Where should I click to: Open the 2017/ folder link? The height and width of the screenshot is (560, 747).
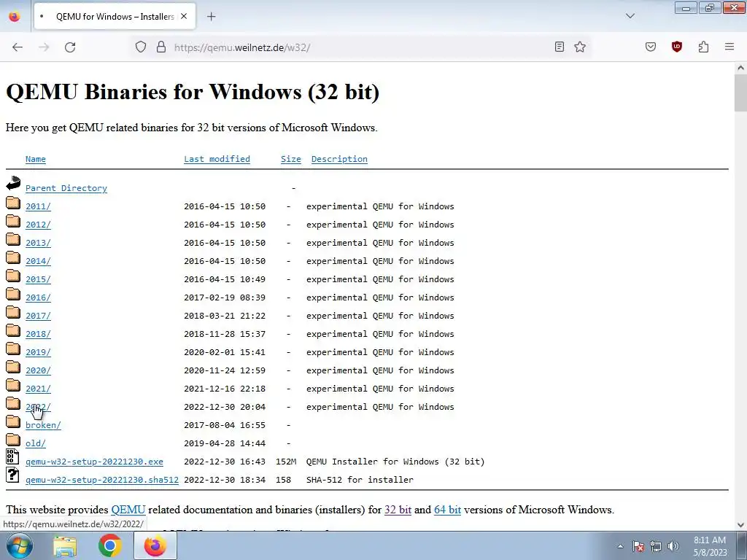click(38, 316)
